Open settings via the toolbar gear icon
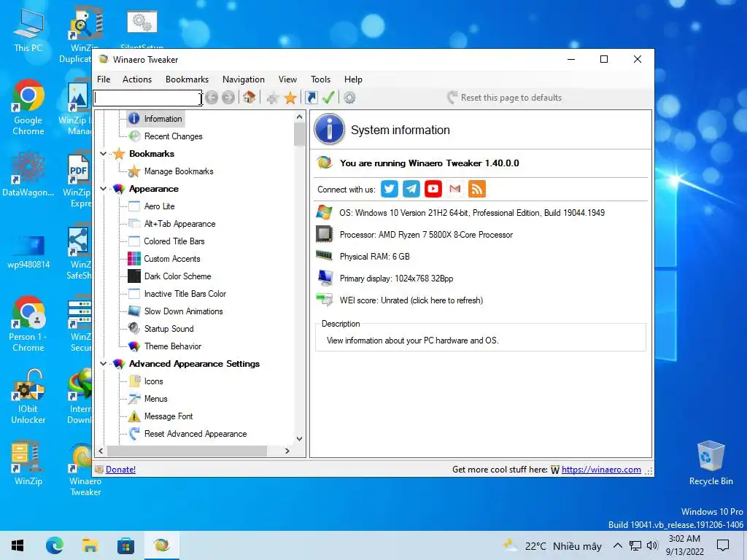 tap(349, 98)
